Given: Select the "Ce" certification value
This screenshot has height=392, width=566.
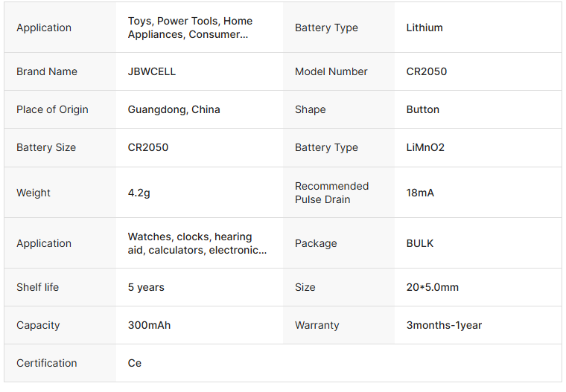Looking at the screenshot, I should point(135,363).
